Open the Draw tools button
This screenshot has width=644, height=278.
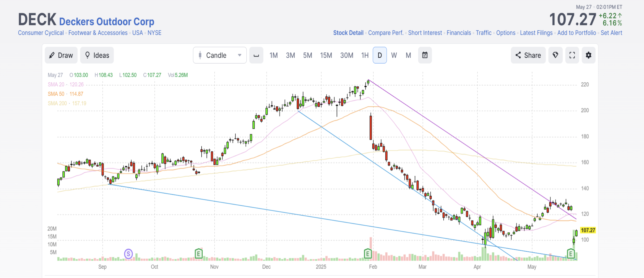[61, 55]
